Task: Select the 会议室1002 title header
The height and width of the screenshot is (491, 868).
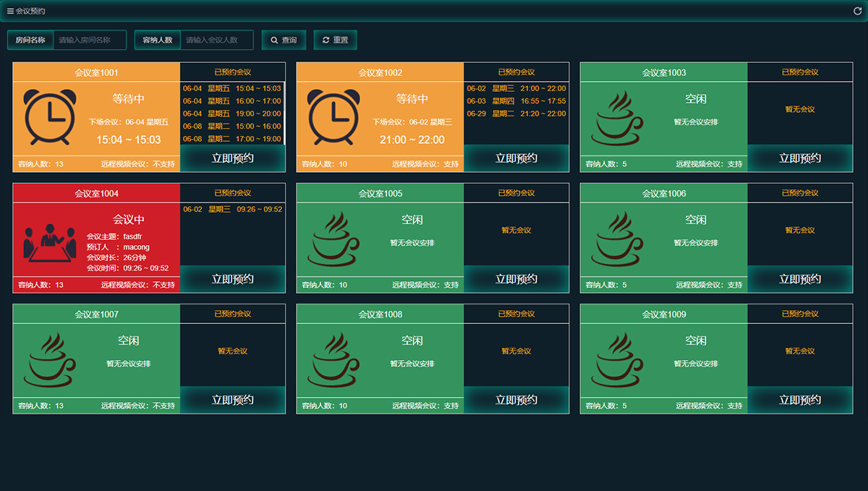Action: coord(380,72)
